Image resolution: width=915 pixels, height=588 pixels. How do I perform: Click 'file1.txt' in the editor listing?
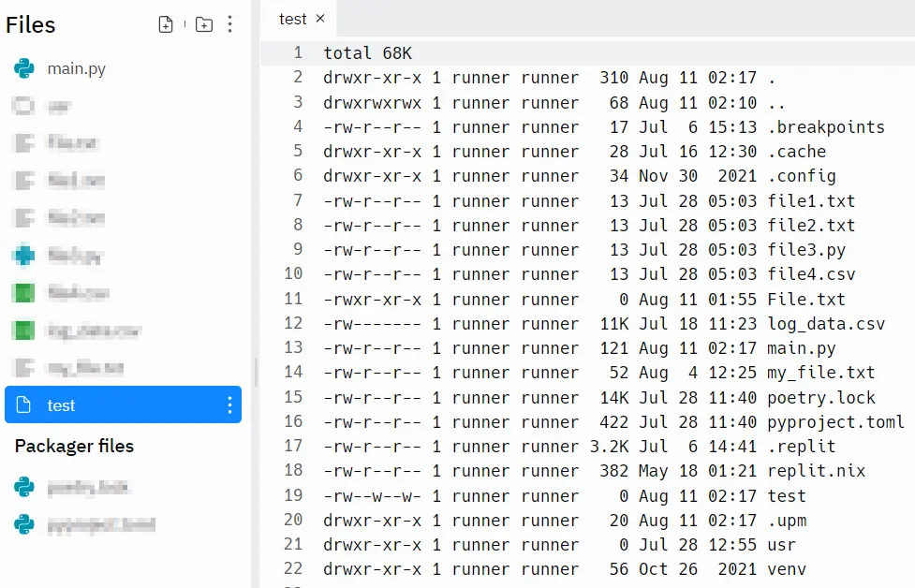click(811, 201)
